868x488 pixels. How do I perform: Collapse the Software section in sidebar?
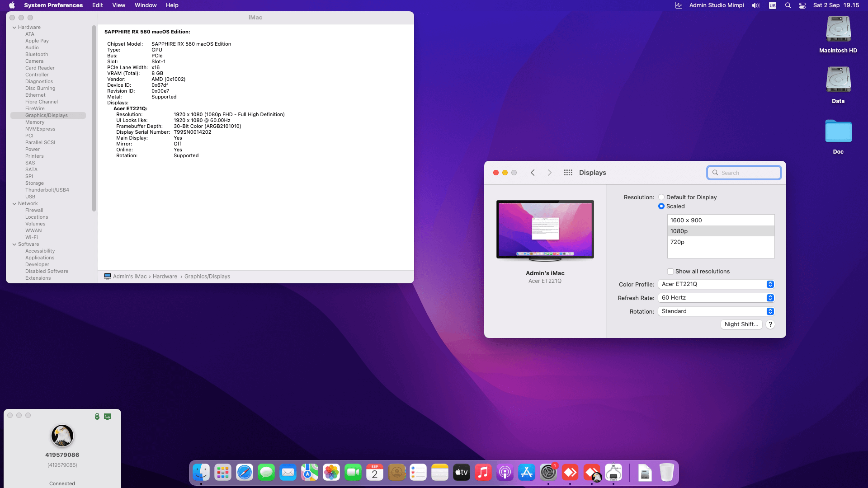(x=14, y=244)
